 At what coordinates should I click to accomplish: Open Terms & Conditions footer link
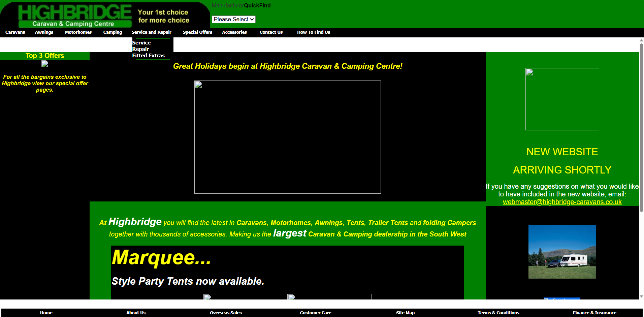pyautogui.click(x=498, y=313)
